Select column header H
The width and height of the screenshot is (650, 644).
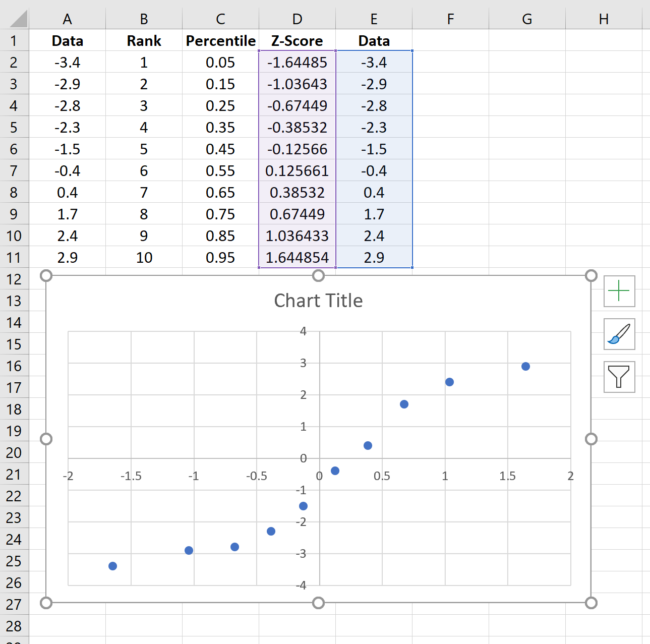[x=604, y=19]
